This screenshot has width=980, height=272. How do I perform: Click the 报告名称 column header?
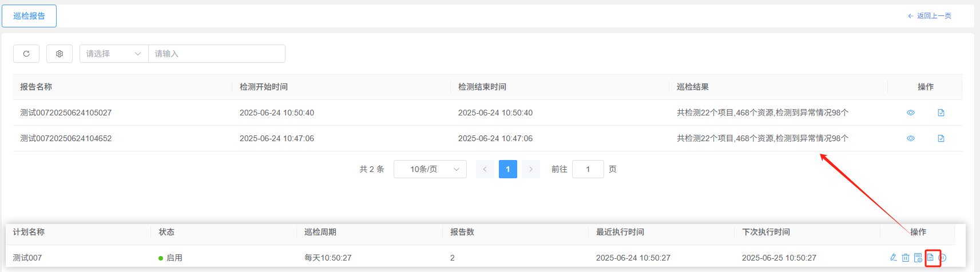coord(36,87)
